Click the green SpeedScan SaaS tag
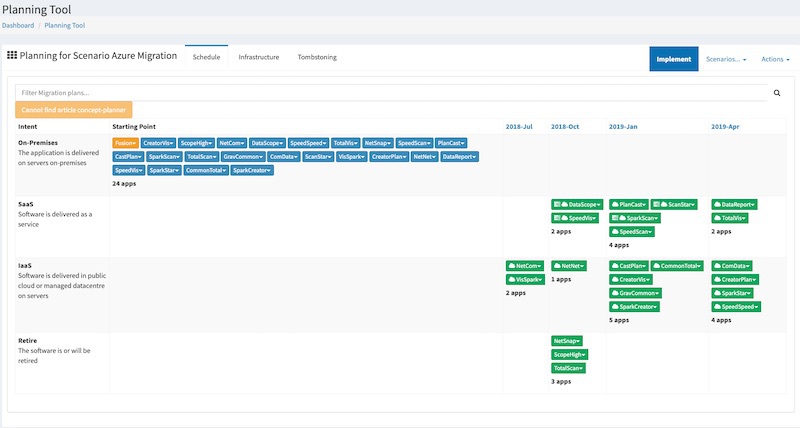This screenshot has height=428, width=800. coord(632,232)
